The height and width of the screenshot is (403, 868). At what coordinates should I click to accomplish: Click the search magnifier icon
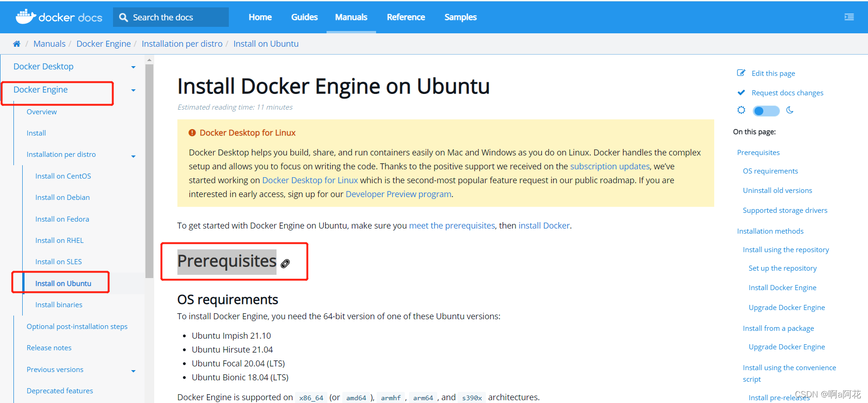pyautogui.click(x=123, y=18)
